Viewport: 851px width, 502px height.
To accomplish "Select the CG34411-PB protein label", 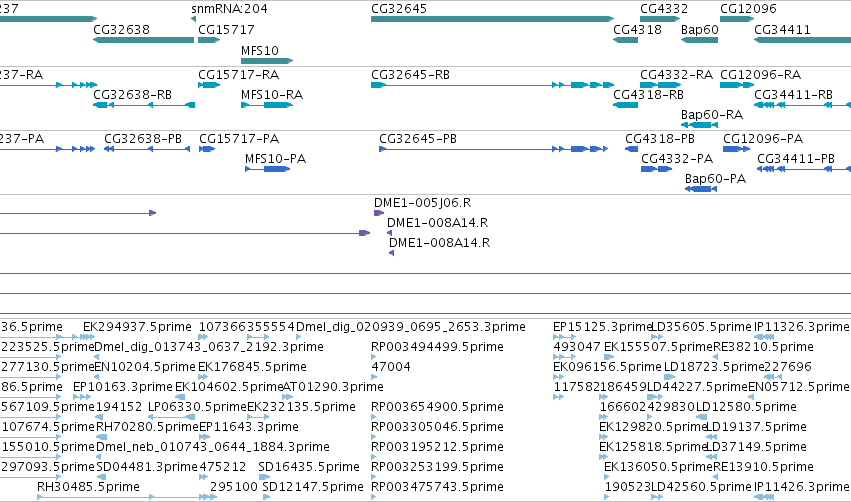I will click(x=796, y=158).
